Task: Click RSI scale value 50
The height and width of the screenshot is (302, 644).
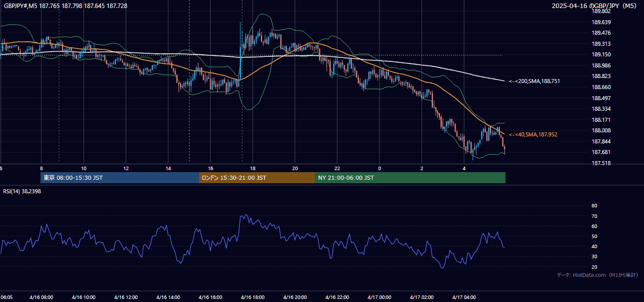Action: point(594,237)
